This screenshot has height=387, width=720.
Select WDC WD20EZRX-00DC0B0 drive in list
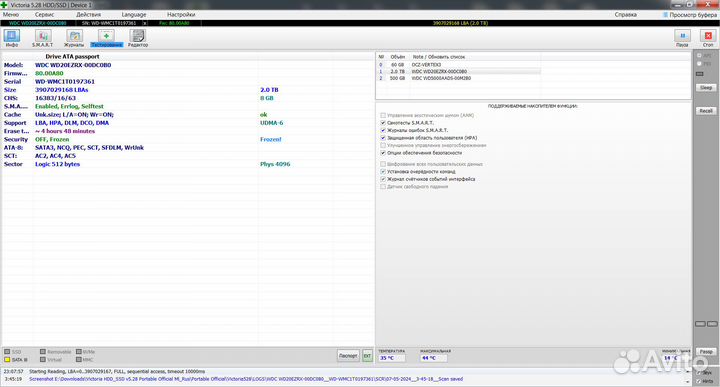pyautogui.click(x=459, y=72)
